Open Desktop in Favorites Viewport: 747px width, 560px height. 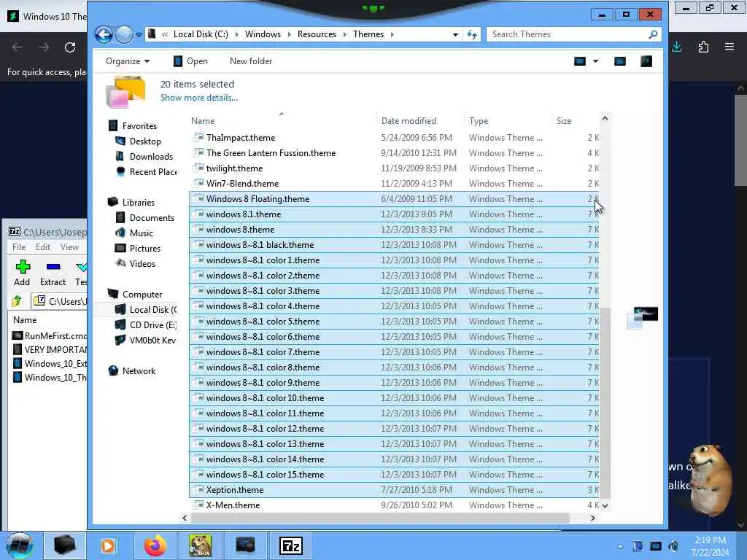(x=145, y=141)
